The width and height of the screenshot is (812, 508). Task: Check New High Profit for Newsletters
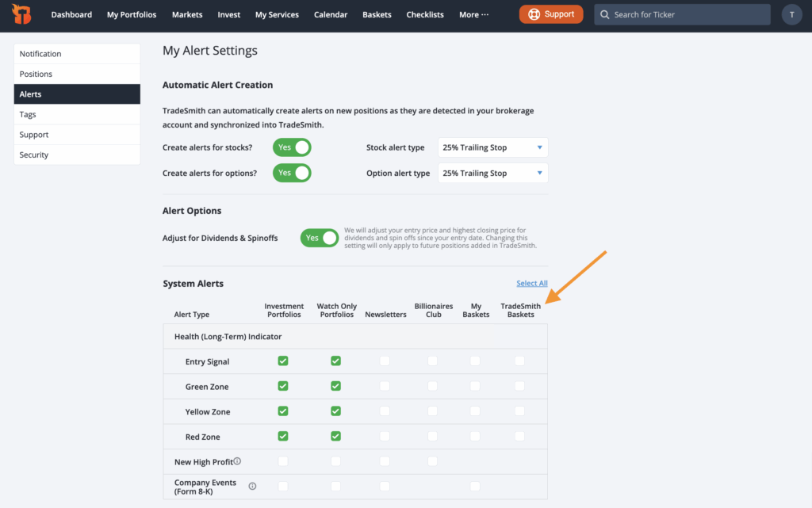click(x=385, y=461)
